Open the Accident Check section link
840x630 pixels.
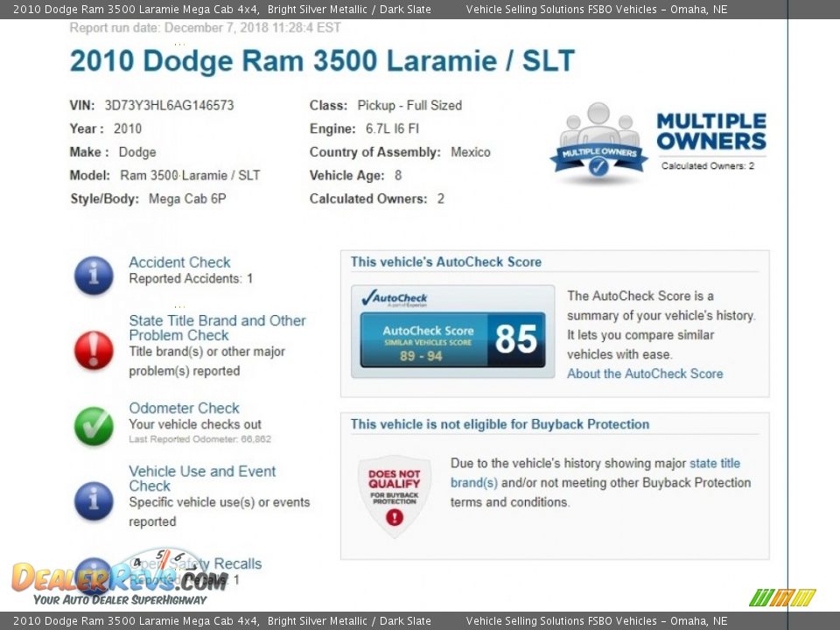[x=179, y=262]
